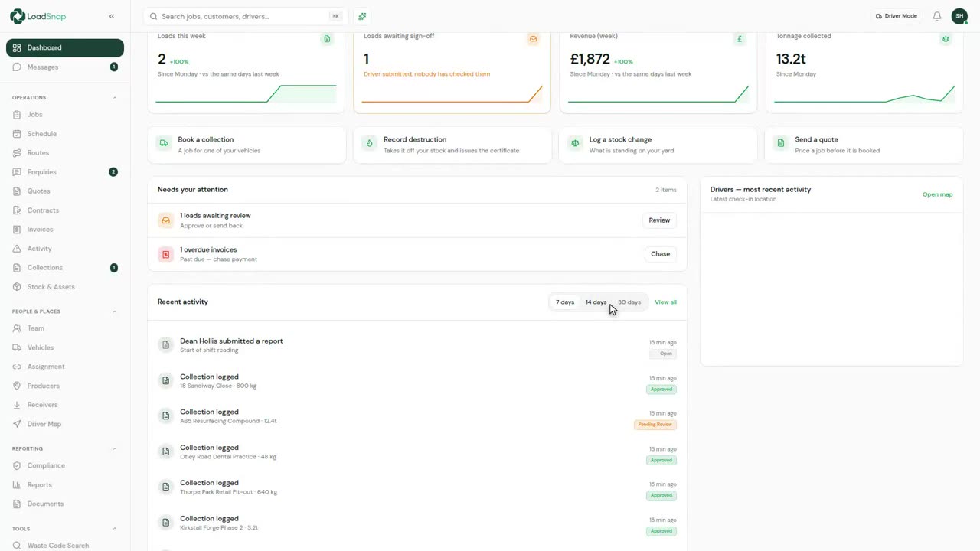Image resolution: width=980 pixels, height=551 pixels.
Task: Click the icon beside Dean Hollis report
Action: [165, 345]
